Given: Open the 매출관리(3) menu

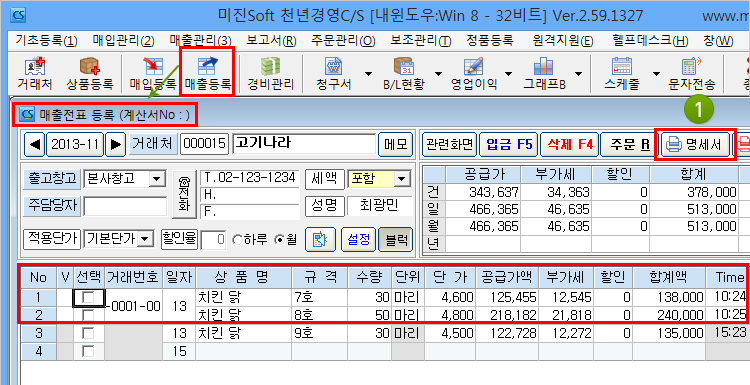Looking at the screenshot, I should click(200, 40).
